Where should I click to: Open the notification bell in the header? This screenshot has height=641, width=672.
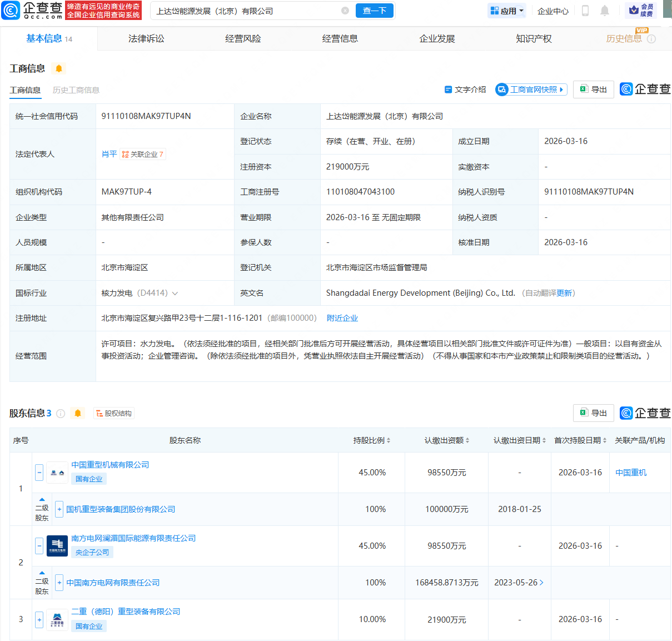point(605,11)
